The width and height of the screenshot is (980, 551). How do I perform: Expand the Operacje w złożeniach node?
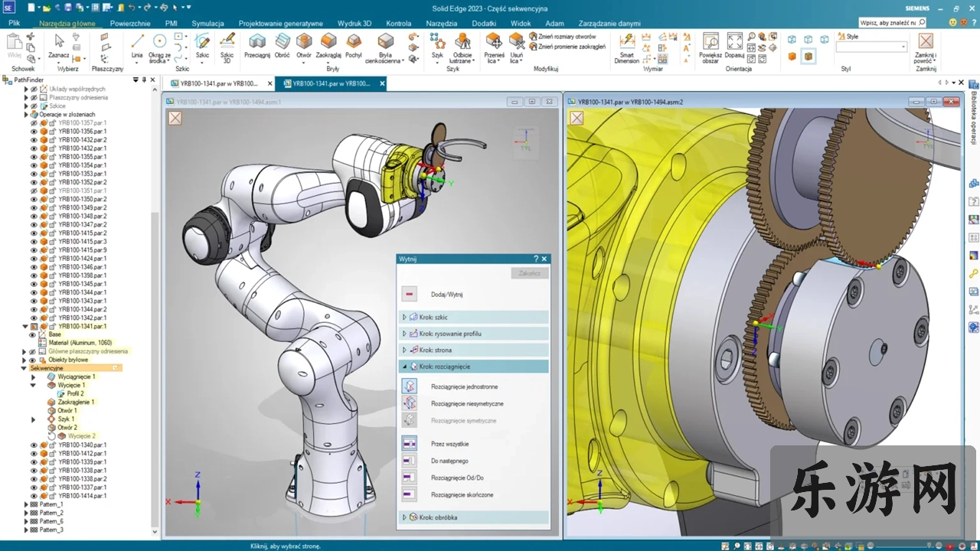click(x=25, y=114)
